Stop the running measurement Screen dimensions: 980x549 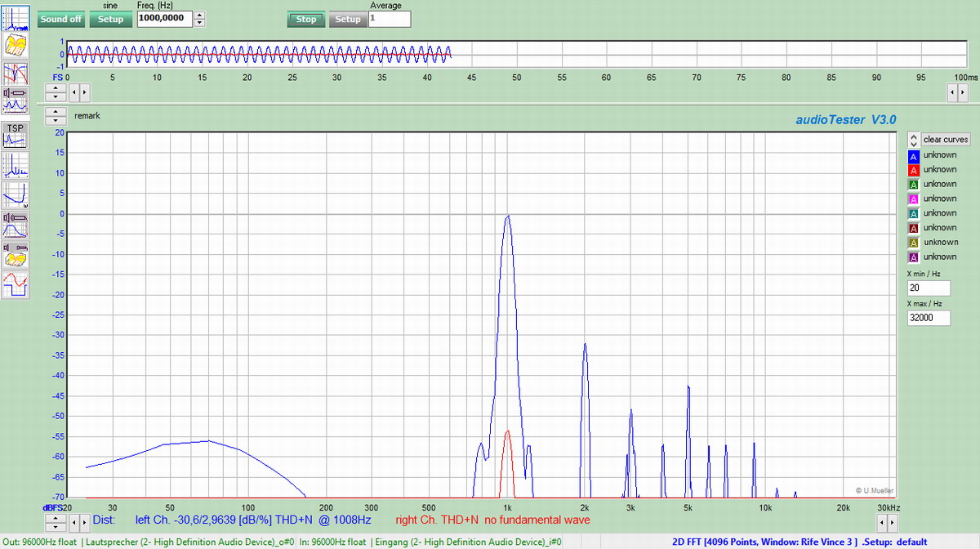coord(305,20)
